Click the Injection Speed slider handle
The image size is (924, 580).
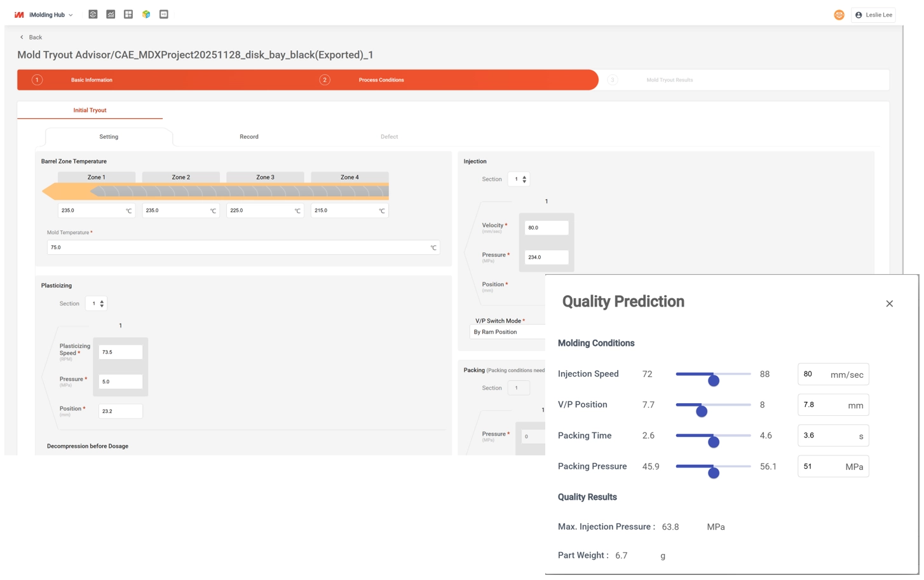click(714, 380)
